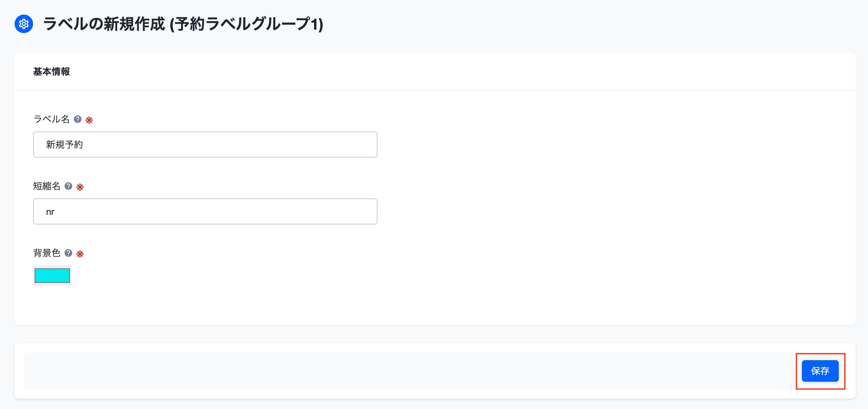Viewport: 868px width, 409px height.
Task: Click the red required mark beside ラベル名
Action: pyautogui.click(x=89, y=120)
